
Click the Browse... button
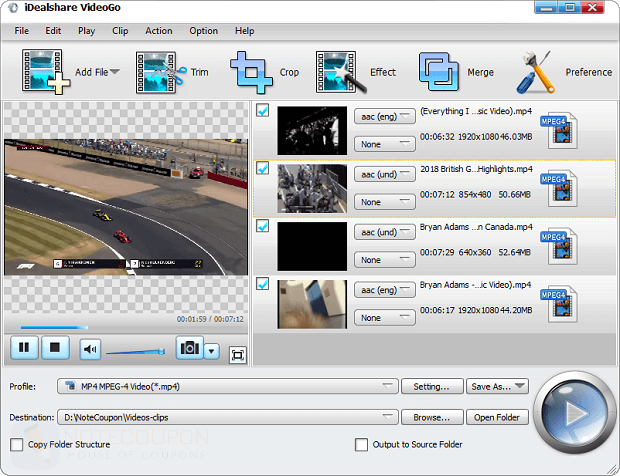coord(432,417)
